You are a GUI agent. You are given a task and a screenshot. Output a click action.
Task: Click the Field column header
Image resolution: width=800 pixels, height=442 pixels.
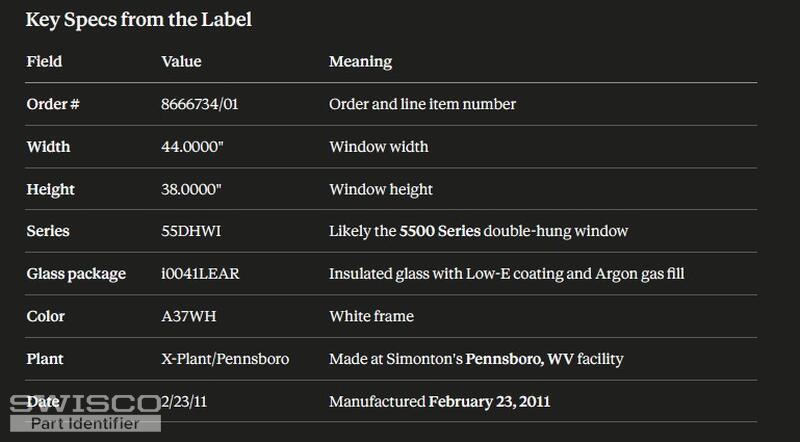click(x=44, y=61)
